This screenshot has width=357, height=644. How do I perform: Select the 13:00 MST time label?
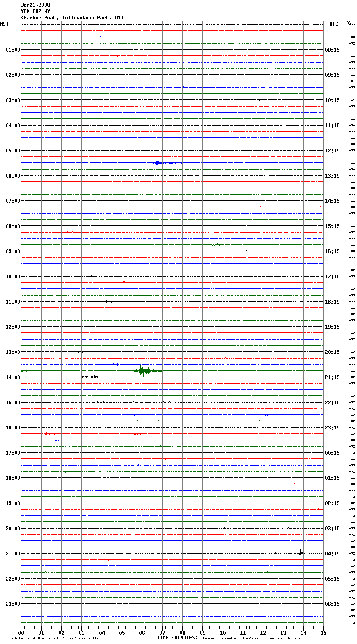point(13,352)
